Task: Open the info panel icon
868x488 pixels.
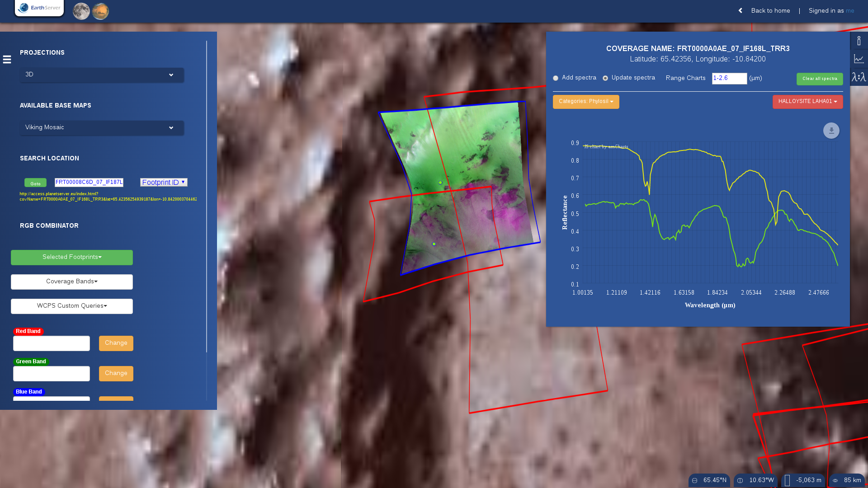Action: coord(859,41)
